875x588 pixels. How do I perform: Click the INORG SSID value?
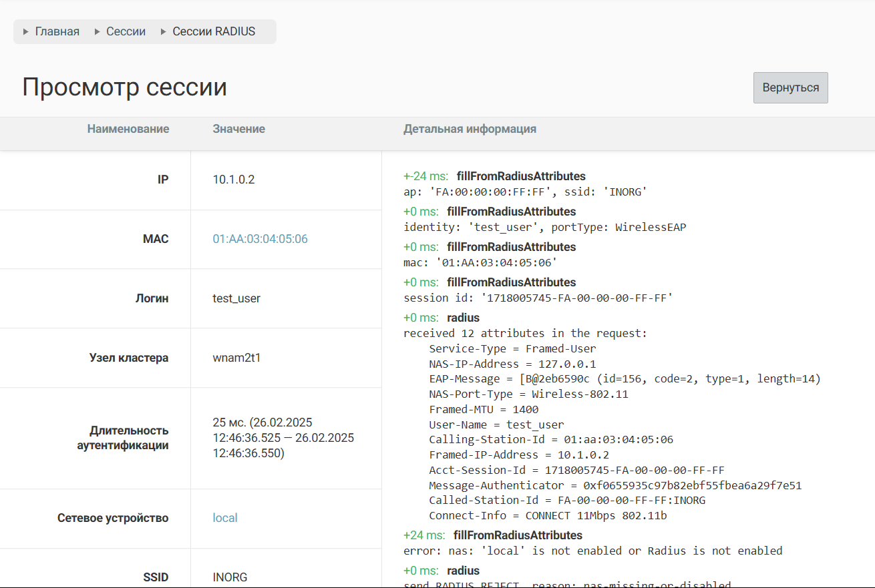230,577
